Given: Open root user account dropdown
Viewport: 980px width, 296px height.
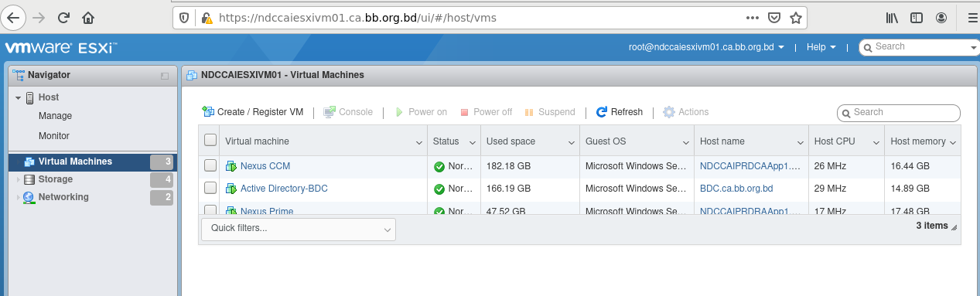Looking at the screenshot, I should click(706, 47).
